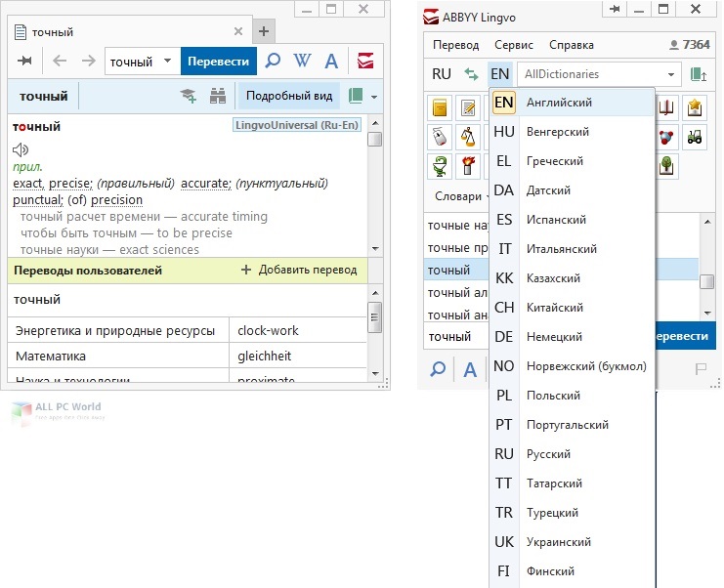
Task: Choose Греческий from language list
Action: (x=573, y=161)
